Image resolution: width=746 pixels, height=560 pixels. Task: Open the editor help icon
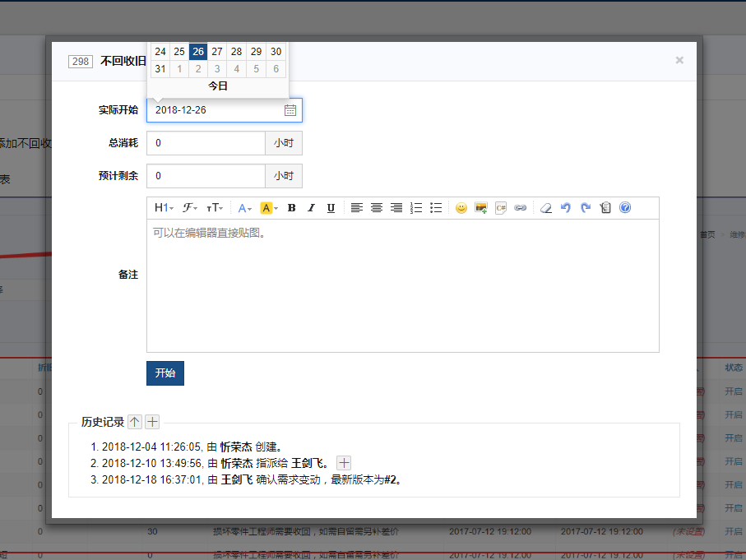pyautogui.click(x=625, y=208)
